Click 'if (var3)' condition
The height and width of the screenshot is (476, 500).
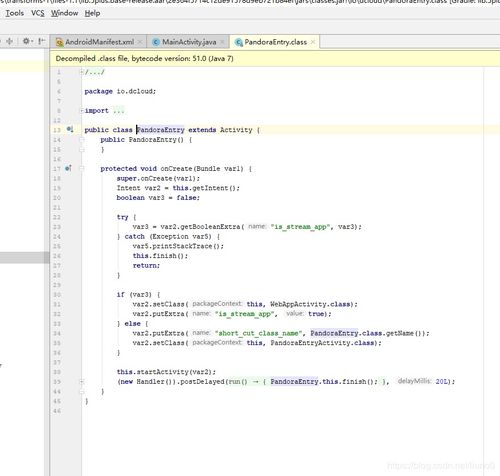coord(134,294)
